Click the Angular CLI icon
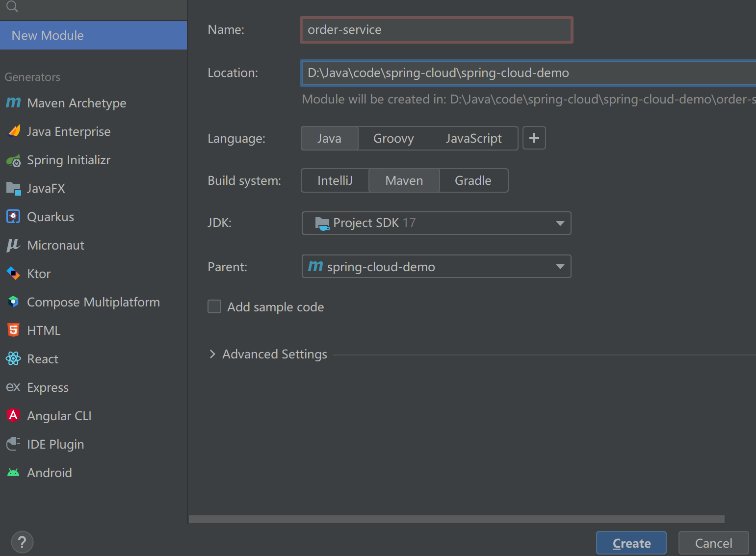 pos(13,415)
